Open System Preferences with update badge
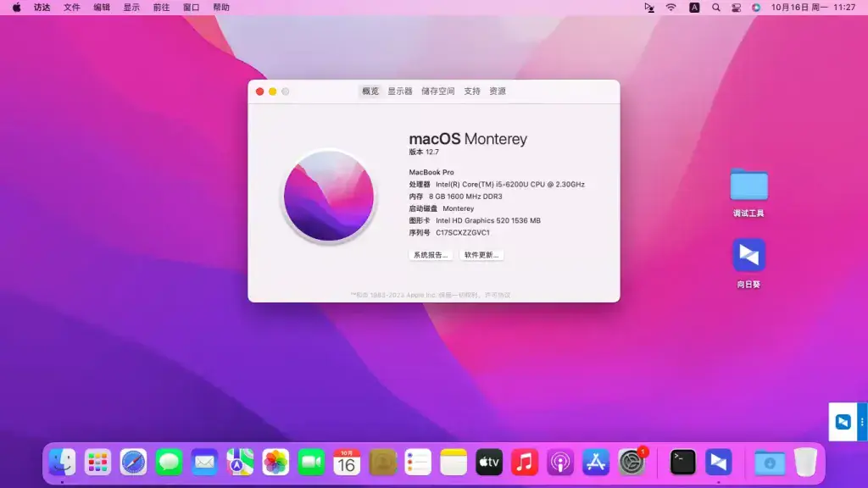 tap(632, 462)
